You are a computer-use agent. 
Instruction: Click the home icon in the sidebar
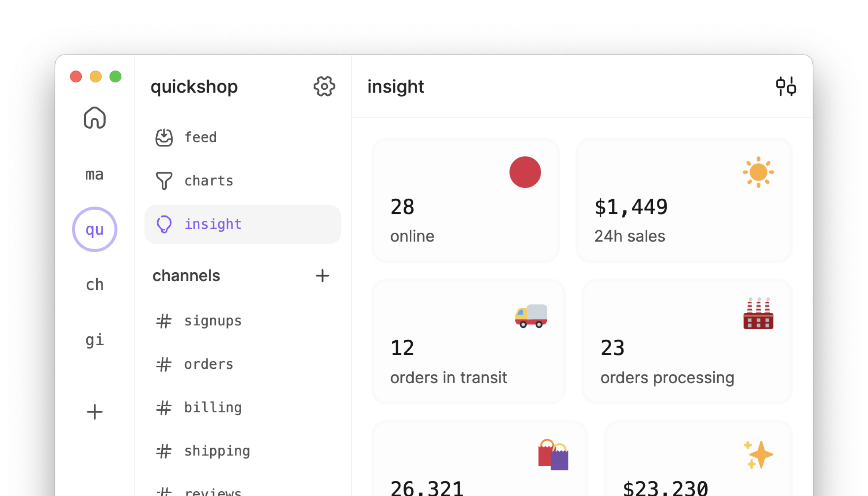point(94,118)
